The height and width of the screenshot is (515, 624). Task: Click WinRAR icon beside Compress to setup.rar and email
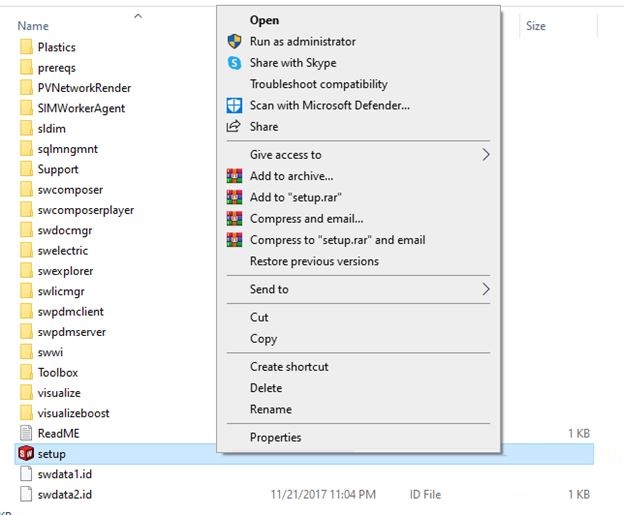(x=234, y=240)
